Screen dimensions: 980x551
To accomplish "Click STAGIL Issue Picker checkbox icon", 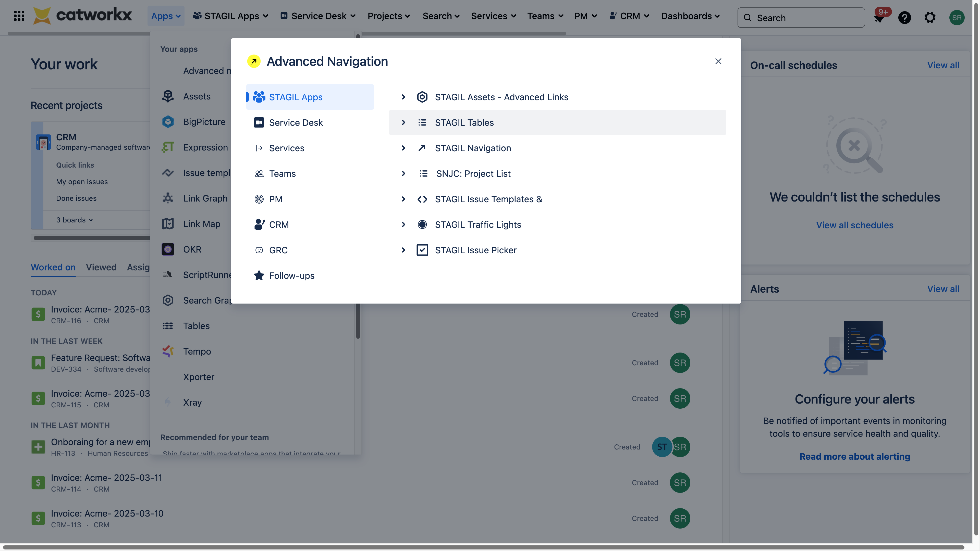I will point(422,250).
